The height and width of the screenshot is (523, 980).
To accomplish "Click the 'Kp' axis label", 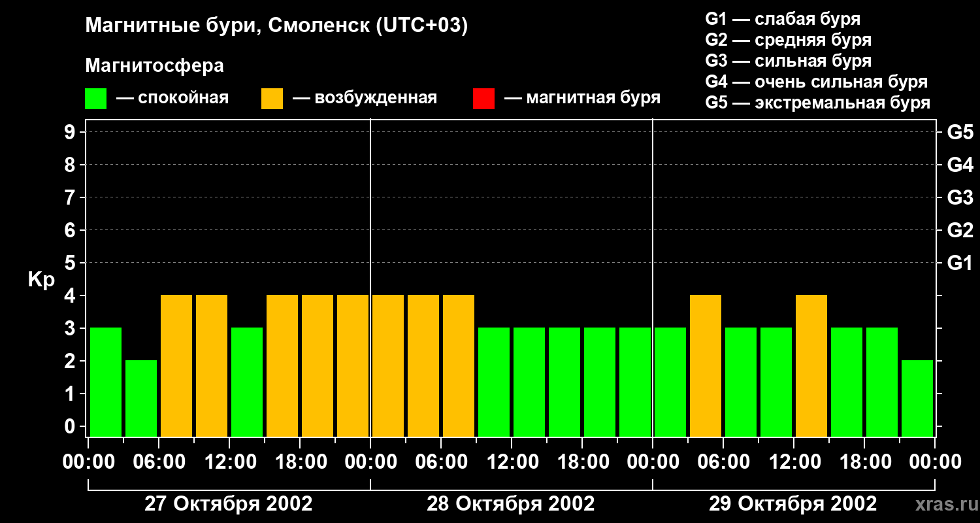I will (41, 280).
